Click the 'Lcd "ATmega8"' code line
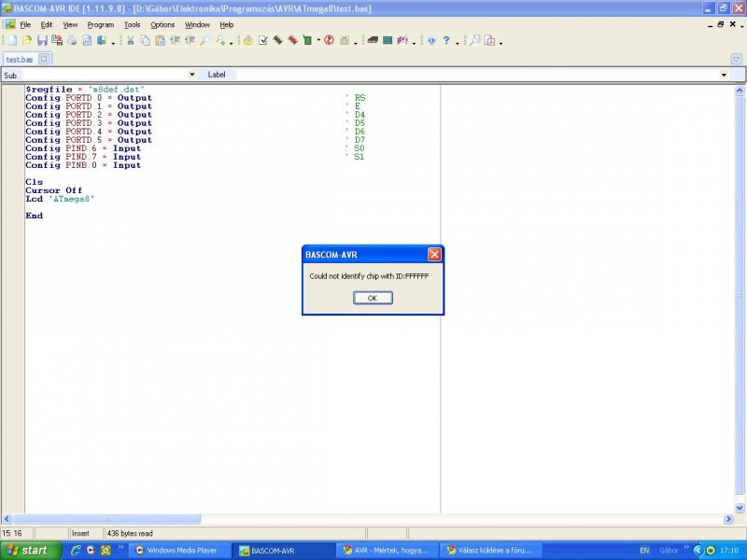 point(60,199)
